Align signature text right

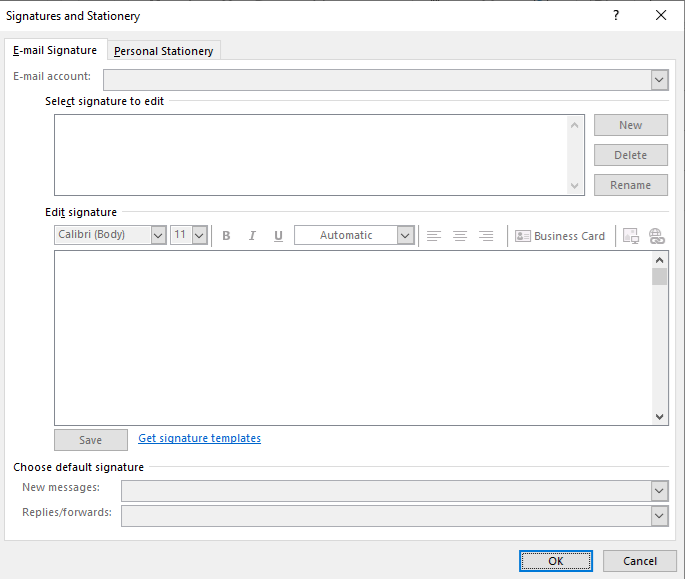pyautogui.click(x=486, y=236)
